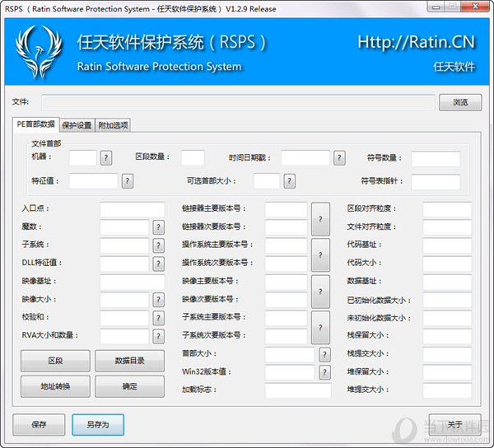This screenshot has height=448, width=494.
Task: Click the 另存为 save-as button
Action: click(98, 425)
